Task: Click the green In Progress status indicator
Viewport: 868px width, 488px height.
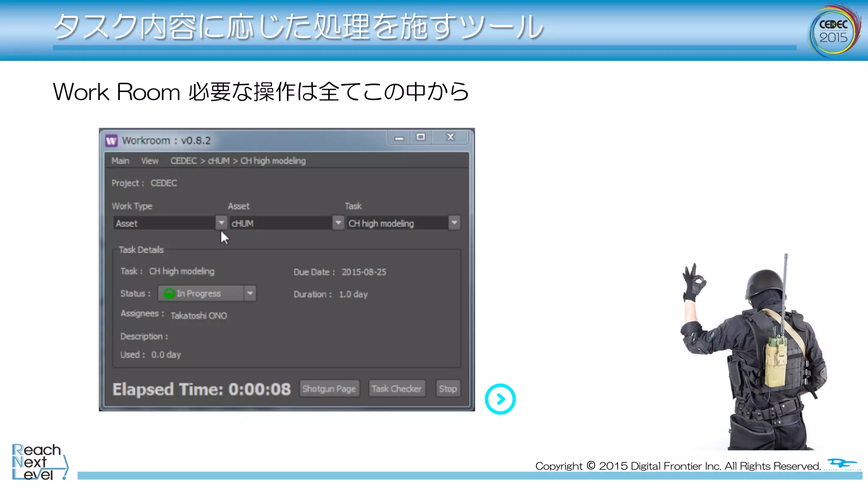Action: coord(169,294)
